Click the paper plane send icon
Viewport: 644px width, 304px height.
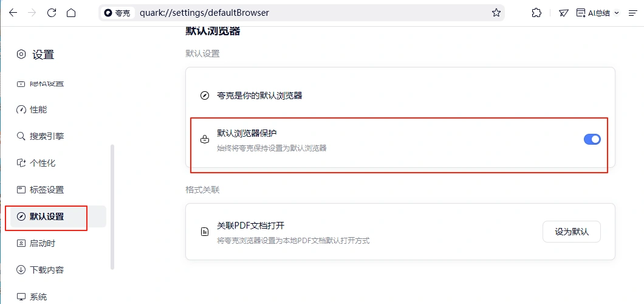click(x=564, y=13)
